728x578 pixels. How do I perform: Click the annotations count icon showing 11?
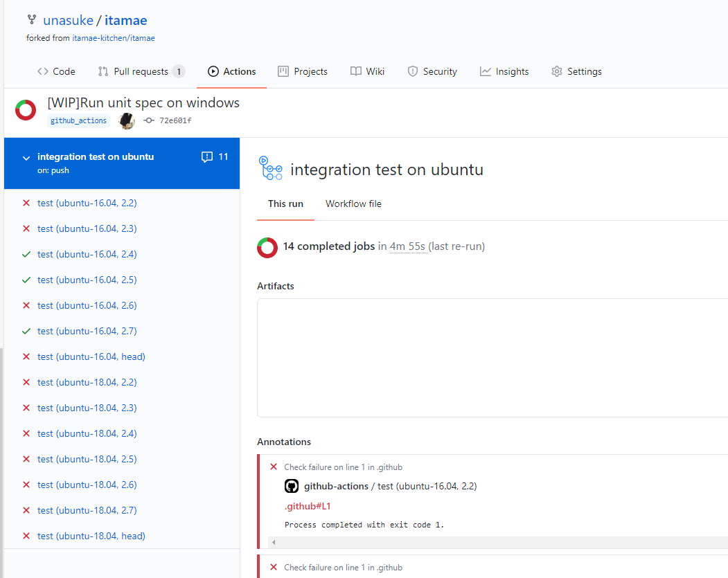[x=207, y=157]
